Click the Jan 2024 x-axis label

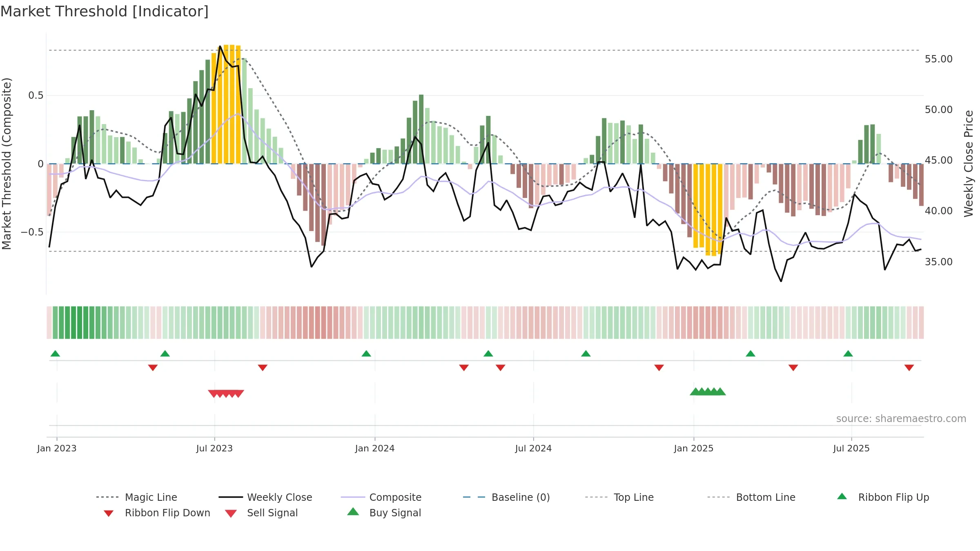click(375, 449)
